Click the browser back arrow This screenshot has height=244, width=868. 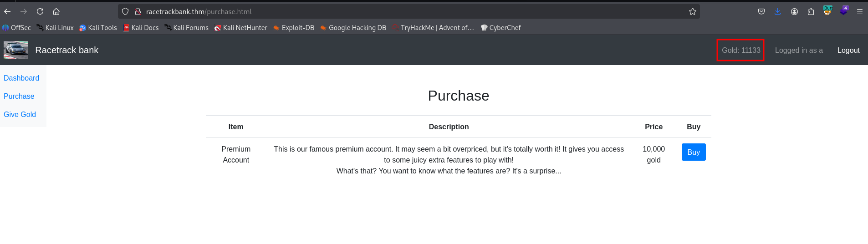coord(7,11)
